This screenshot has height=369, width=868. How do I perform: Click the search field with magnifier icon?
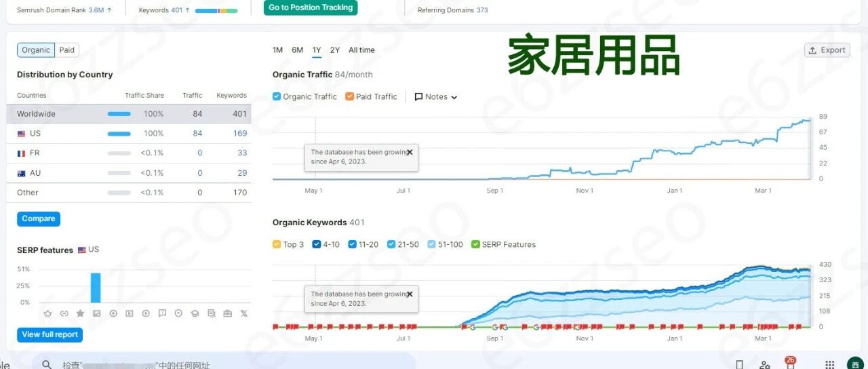pyautogui.click(x=224, y=364)
